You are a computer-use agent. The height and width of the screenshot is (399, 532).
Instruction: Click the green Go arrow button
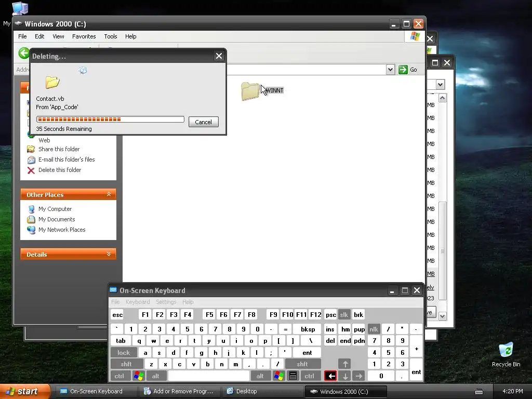[x=403, y=70]
